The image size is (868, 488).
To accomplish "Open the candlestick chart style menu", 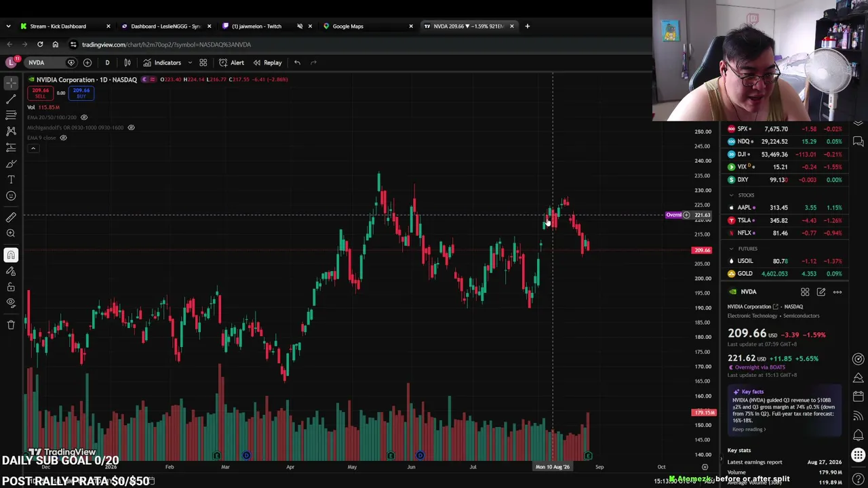I will coord(127,62).
